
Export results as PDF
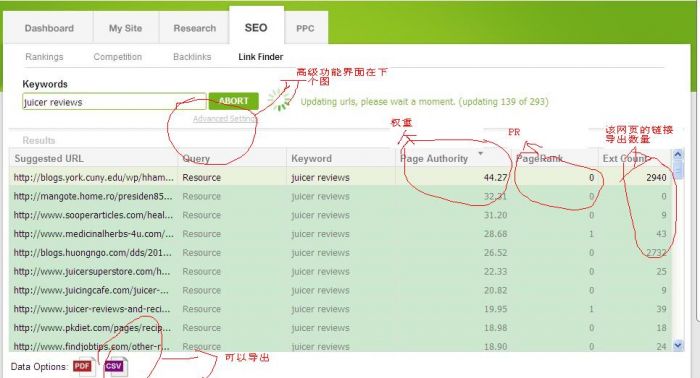pos(83,367)
